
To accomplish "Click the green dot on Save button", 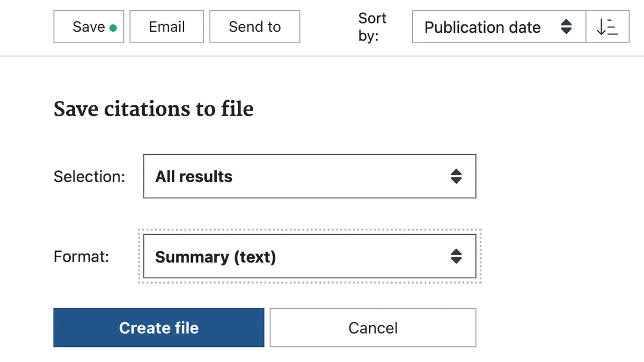I will point(113,28).
